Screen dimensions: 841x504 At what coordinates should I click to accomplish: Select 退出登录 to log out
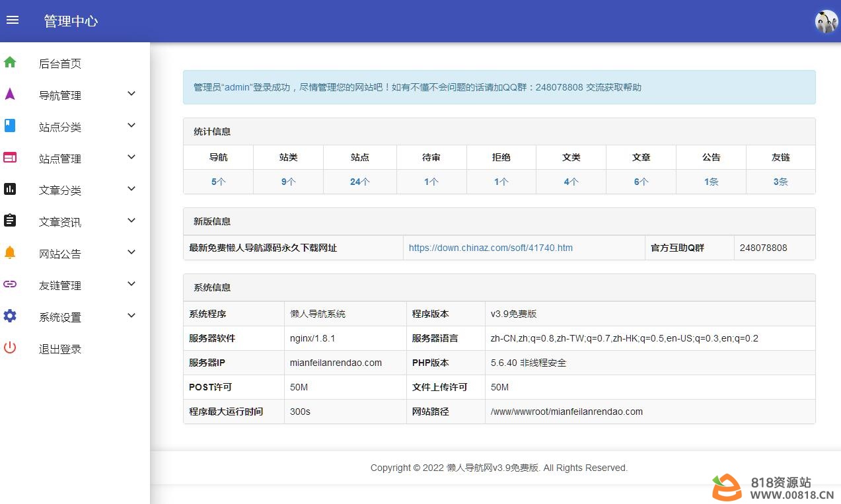coord(60,349)
